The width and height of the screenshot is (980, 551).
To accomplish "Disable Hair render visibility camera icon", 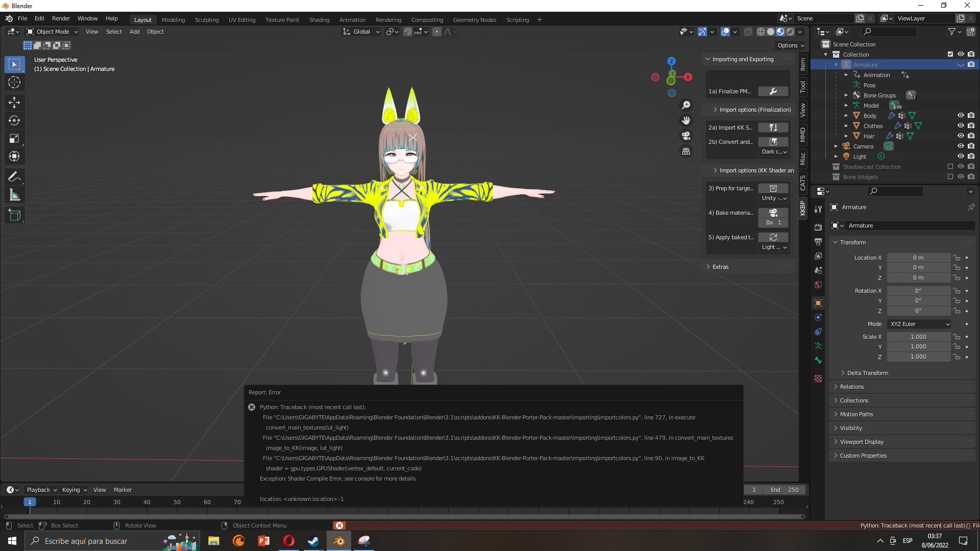I will (x=971, y=136).
